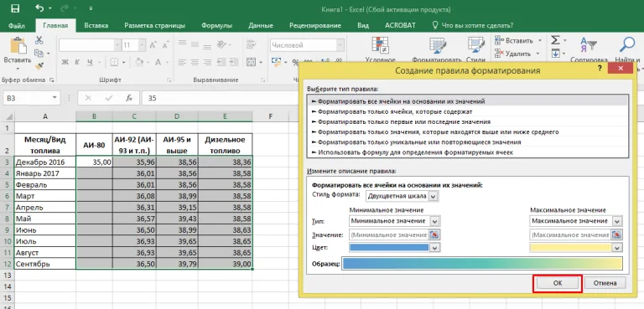Click the 'Что вы хотите сделать?' box
The width and height of the screenshot is (644, 309).
coord(473,25)
